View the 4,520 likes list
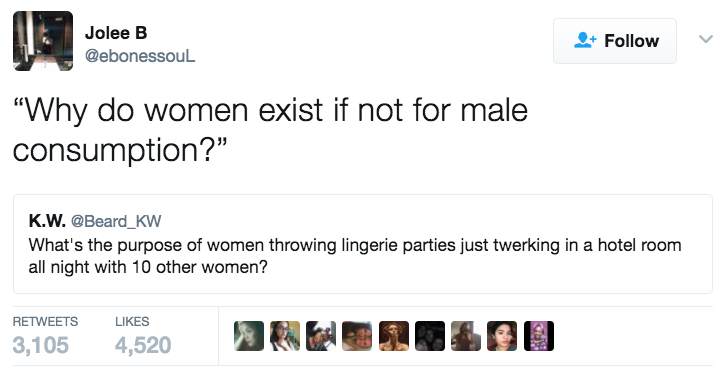 click(x=143, y=336)
